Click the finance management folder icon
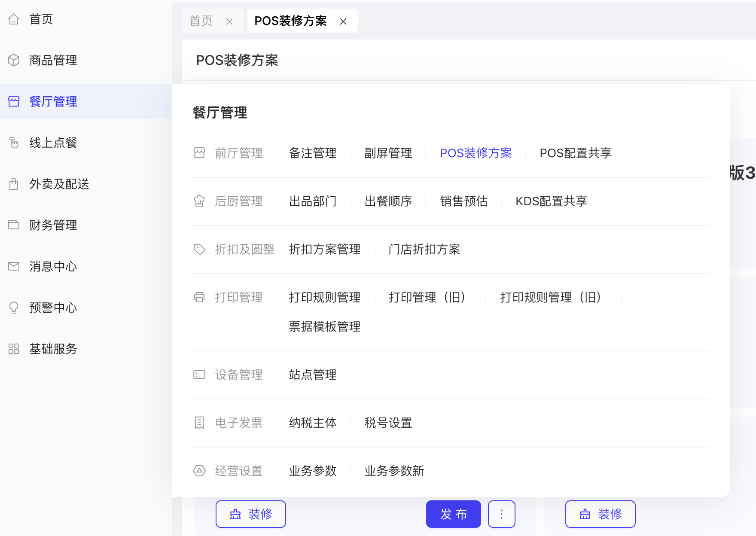The height and width of the screenshot is (536, 756). click(x=14, y=225)
